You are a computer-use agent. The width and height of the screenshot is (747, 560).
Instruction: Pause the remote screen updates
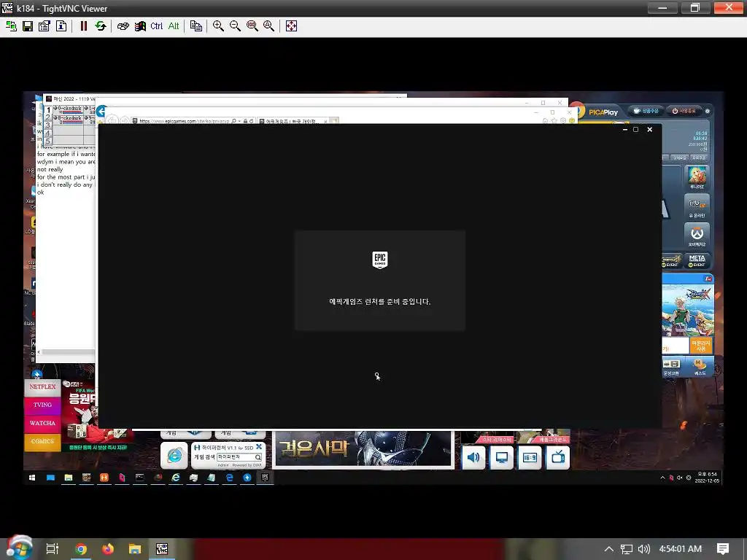point(84,26)
